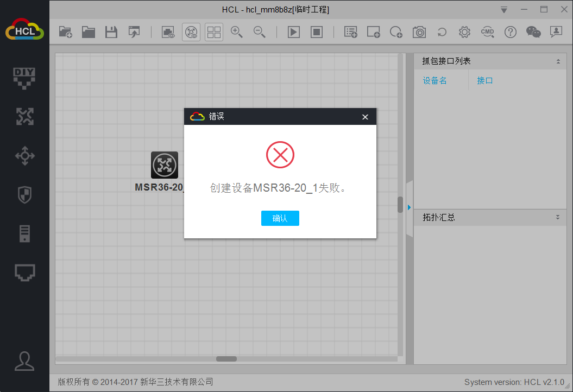This screenshot has width=573, height=392.
Task: Expand the 拓扑汇总 panel
Action: tap(558, 217)
